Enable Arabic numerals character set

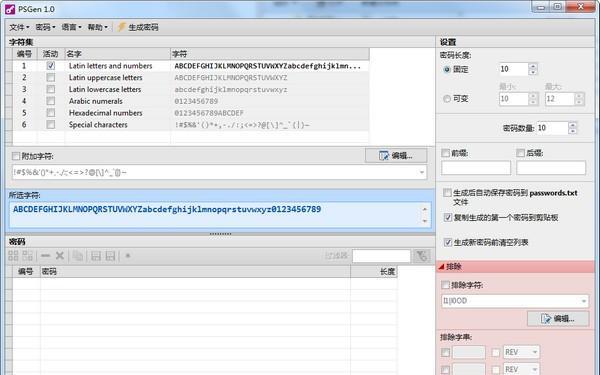pos(51,101)
